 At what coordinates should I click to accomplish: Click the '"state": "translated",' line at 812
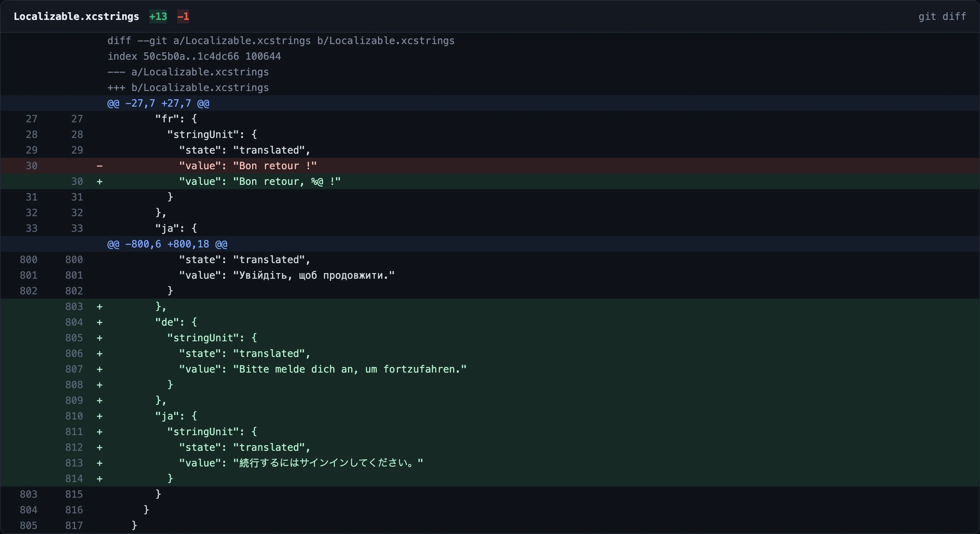490,447
